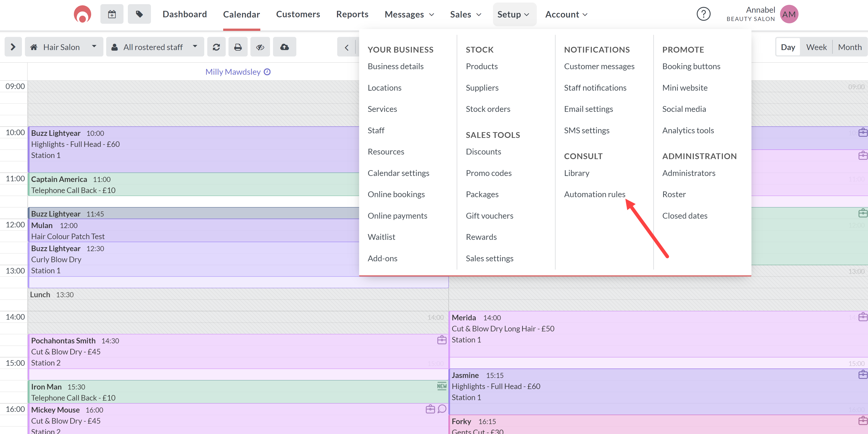Image resolution: width=868 pixels, height=434 pixels.
Task: Toggle the hidden-eye visibility icon
Action: click(260, 47)
